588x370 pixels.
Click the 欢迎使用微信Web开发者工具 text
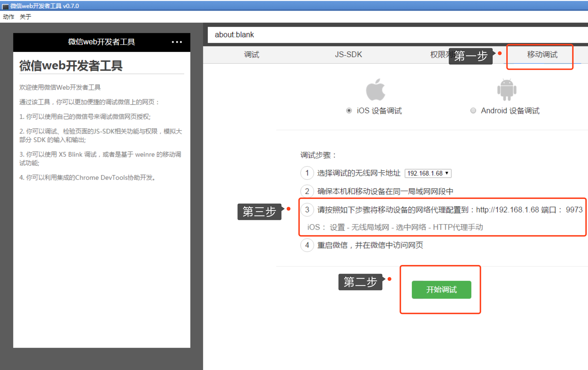[x=60, y=87]
